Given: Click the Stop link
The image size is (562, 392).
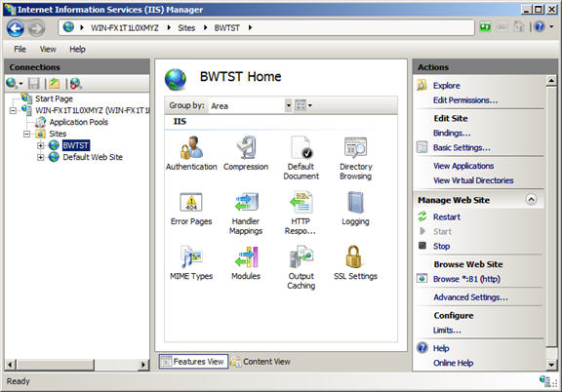Looking at the screenshot, I should (441, 246).
